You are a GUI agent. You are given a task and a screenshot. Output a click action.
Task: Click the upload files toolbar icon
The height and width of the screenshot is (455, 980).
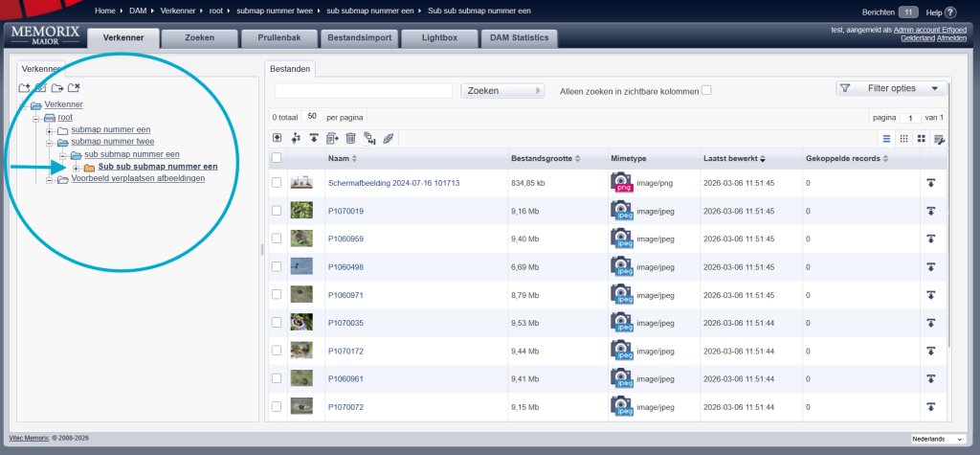[278, 139]
